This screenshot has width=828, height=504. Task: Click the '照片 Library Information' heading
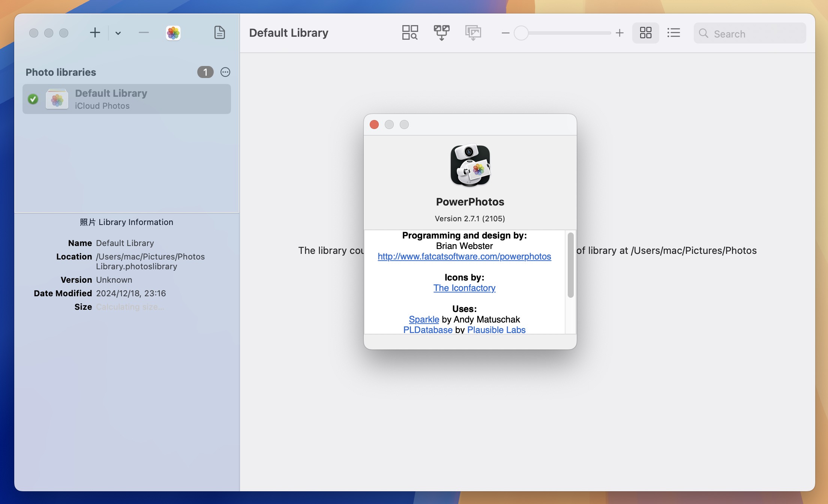127,222
